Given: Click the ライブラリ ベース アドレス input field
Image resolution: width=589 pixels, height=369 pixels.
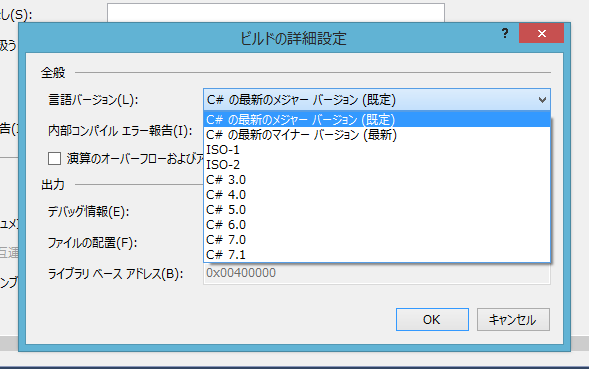Looking at the screenshot, I should click(377, 273).
